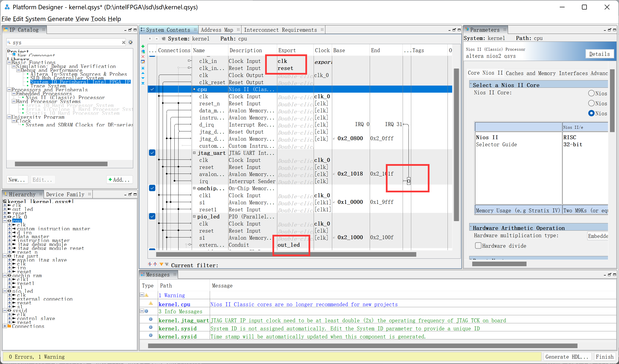Click the up-one-level navigation icon beside System: kernel

(157, 39)
